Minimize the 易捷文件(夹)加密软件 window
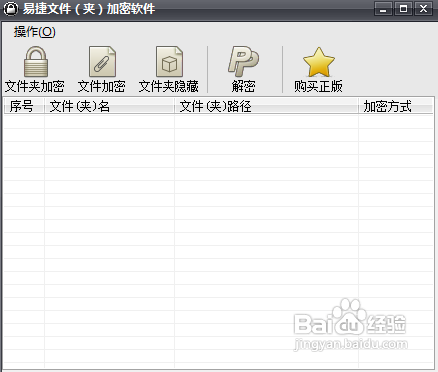The height and width of the screenshot is (372, 438). 383,9
